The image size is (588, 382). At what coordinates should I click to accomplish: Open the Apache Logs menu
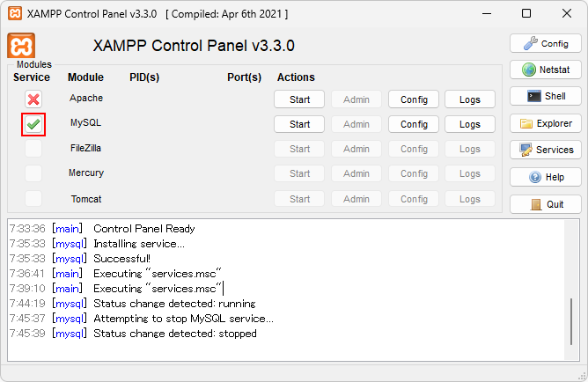point(470,99)
